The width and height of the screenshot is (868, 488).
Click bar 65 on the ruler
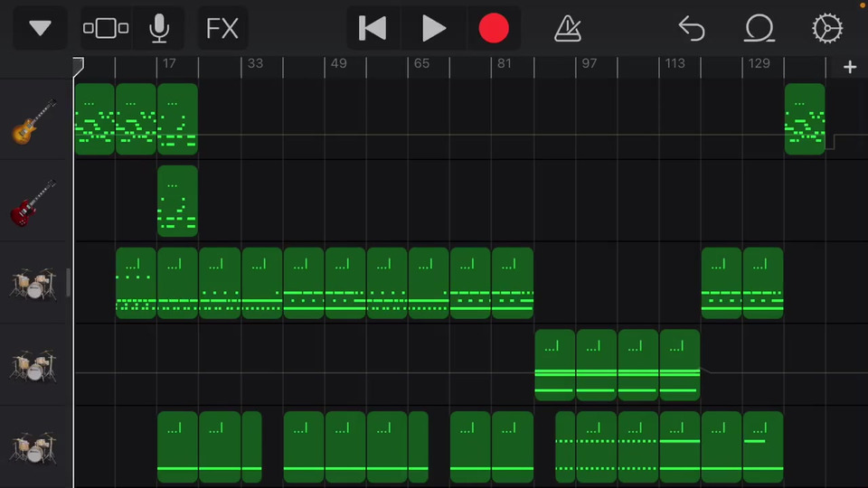coord(421,63)
